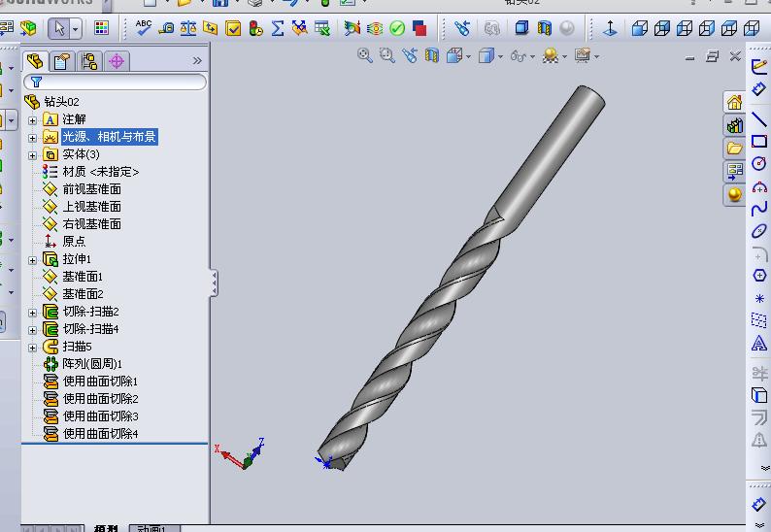Run the ABC spelling checker tool
This screenshot has width=771, height=532.
point(143,27)
